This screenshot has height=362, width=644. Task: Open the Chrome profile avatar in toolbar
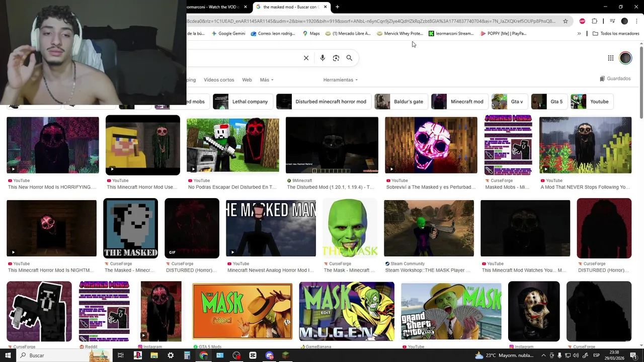624,21
